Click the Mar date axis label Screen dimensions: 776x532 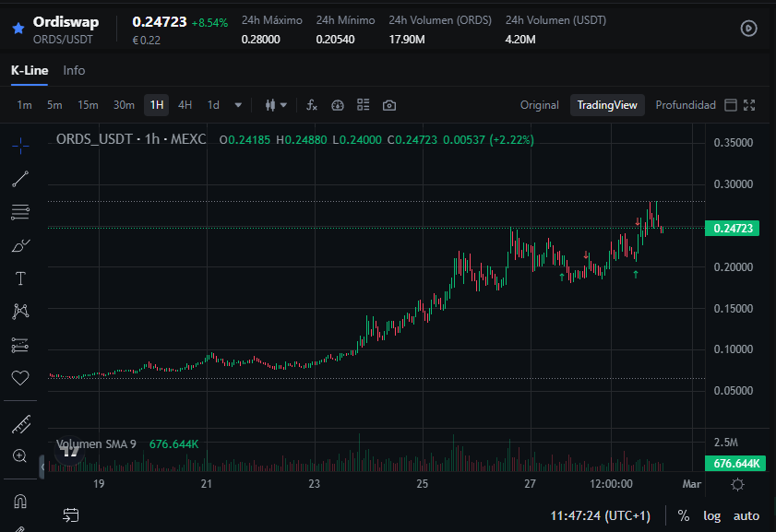(691, 484)
